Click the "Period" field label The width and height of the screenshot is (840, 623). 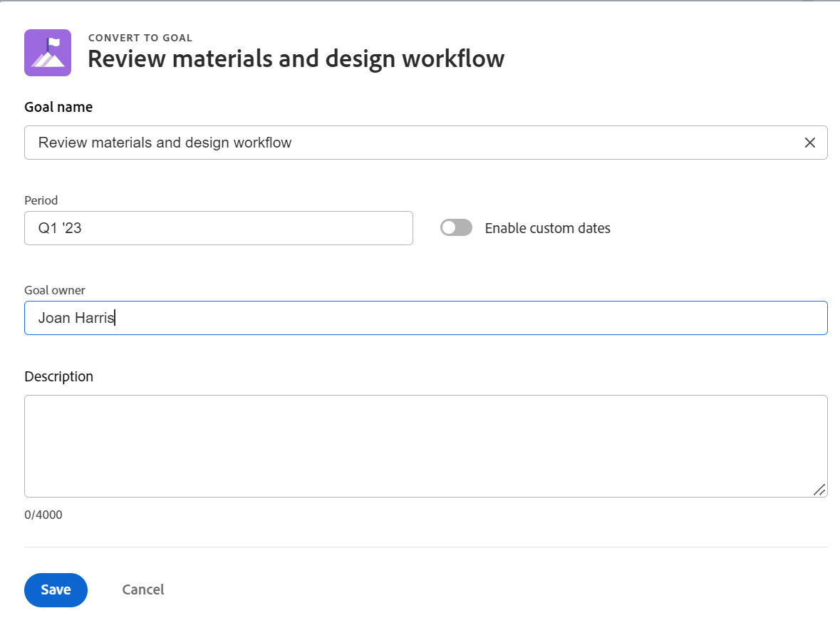tap(41, 200)
